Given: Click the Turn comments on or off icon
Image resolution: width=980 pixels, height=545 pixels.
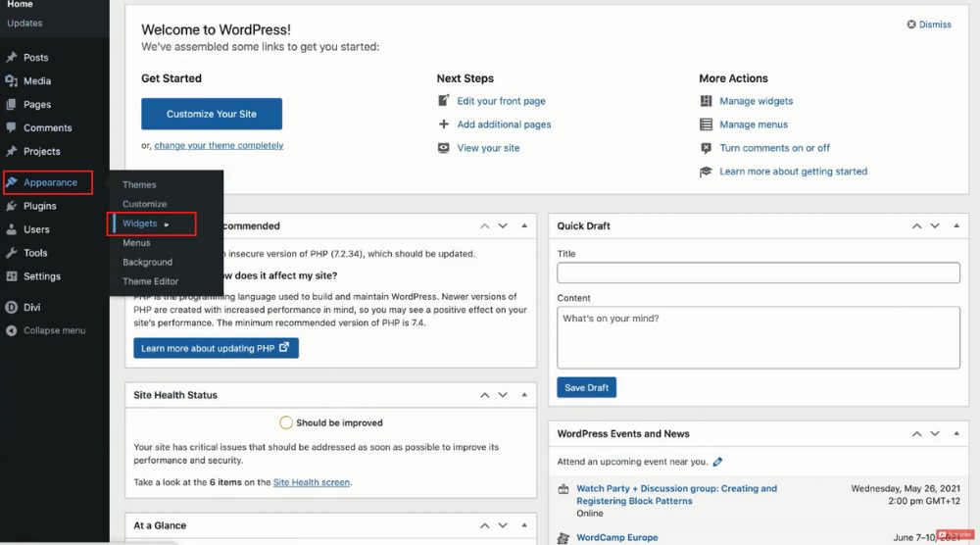Looking at the screenshot, I should point(707,147).
